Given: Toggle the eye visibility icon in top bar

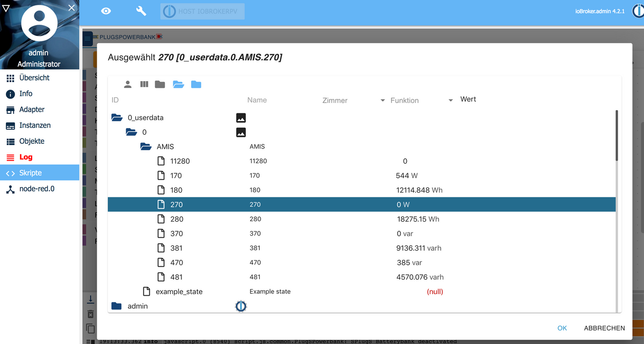Looking at the screenshot, I should (106, 11).
